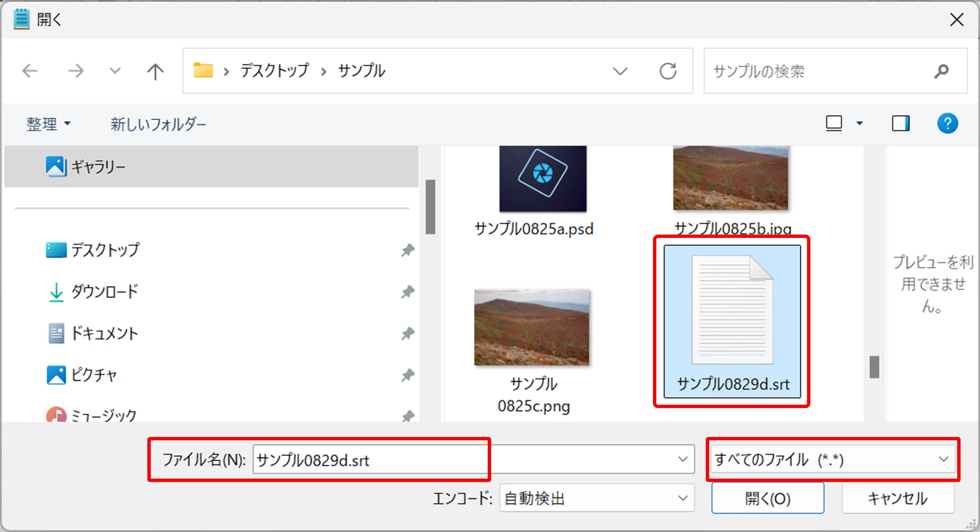Screen dimensions: 980x532
Task: Open the address bar history dropdown
Action: pos(620,71)
